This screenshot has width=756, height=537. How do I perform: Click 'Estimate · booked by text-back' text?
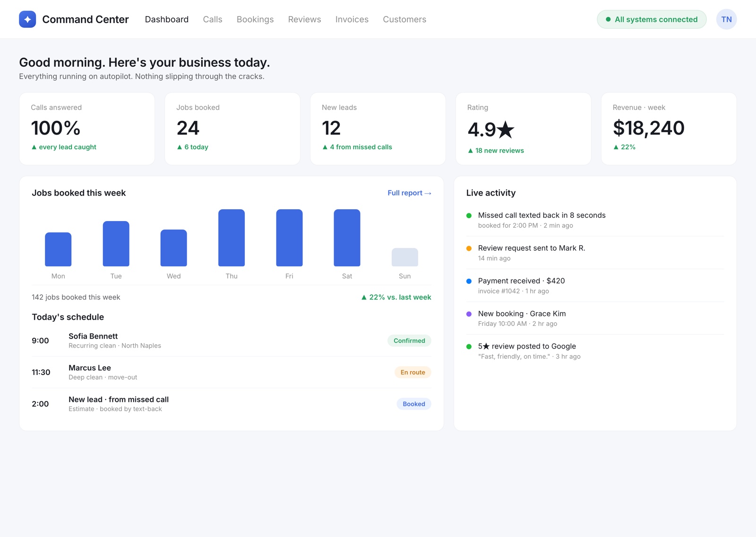pos(115,409)
